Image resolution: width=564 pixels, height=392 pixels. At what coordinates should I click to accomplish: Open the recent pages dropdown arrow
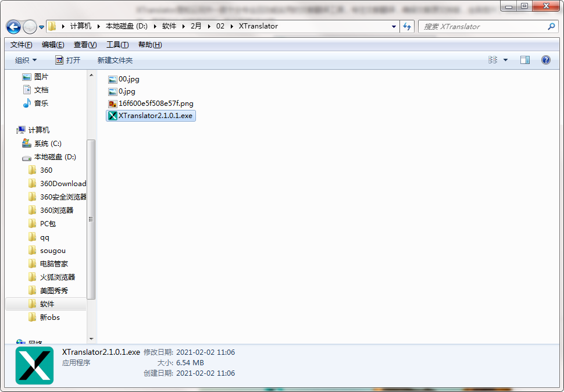[41, 27]
